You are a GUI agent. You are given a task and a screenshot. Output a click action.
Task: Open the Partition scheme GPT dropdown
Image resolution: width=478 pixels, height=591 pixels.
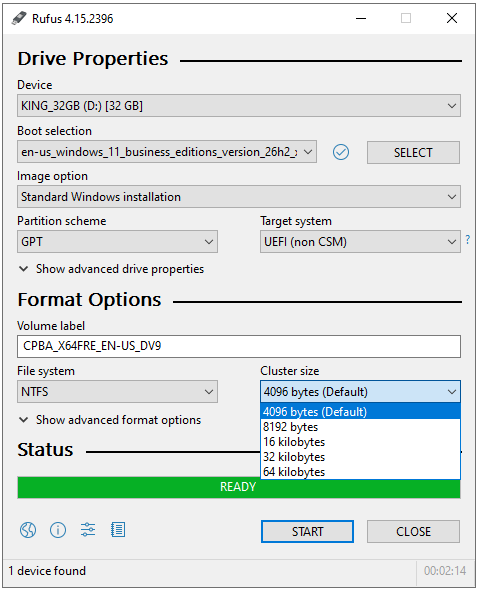tap(117, 242)
